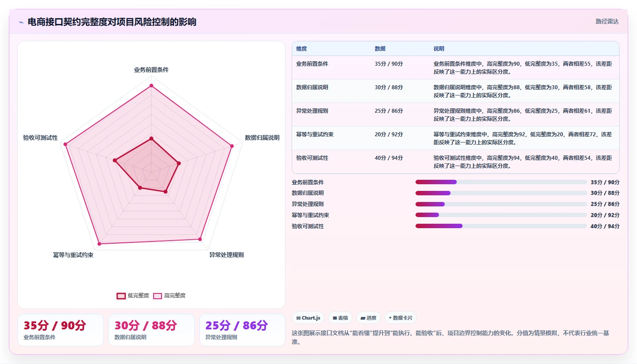The height and width of the screenshot is (364, 637).
Task: Click the 低完整度 point on 幂等与重试约束 axis
Action: pyautogui.click(x=140, y=188)
